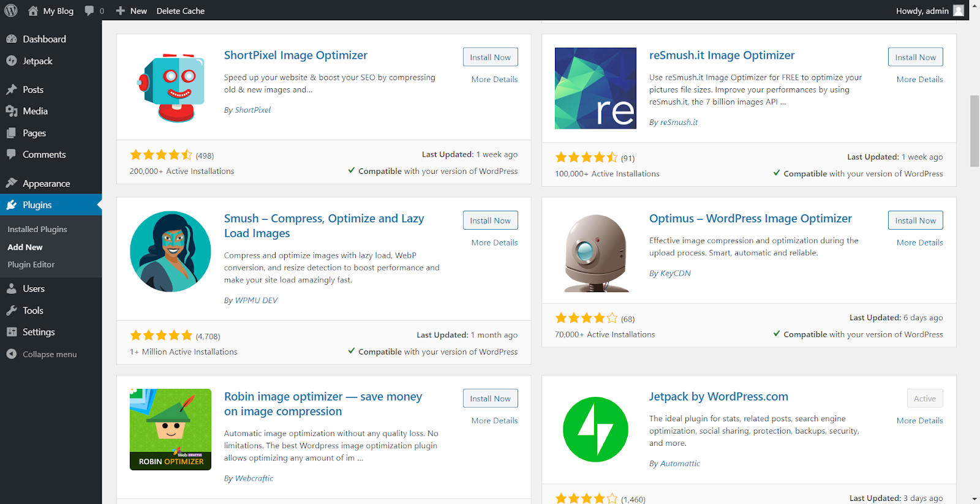Open ShortPixel Image Optimizer title link
Viewport: 980px width, 504px height.
click(296, 55)
